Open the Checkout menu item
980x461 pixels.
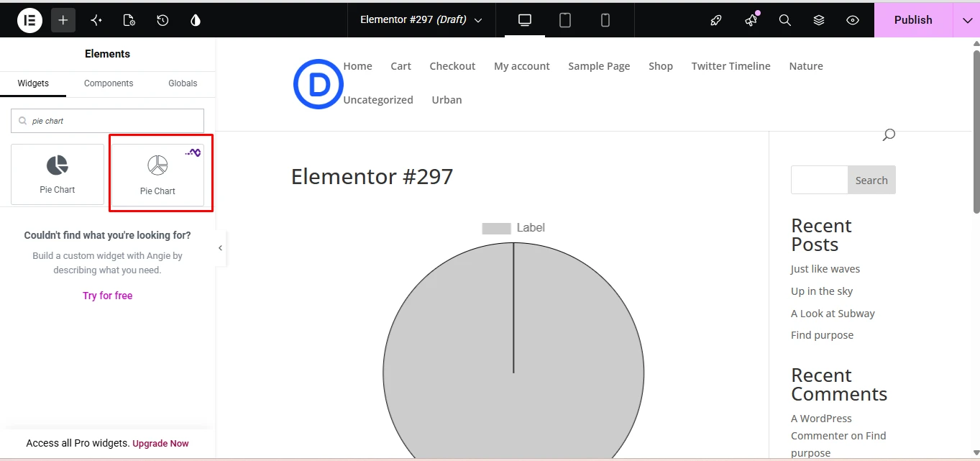(452, 66)
